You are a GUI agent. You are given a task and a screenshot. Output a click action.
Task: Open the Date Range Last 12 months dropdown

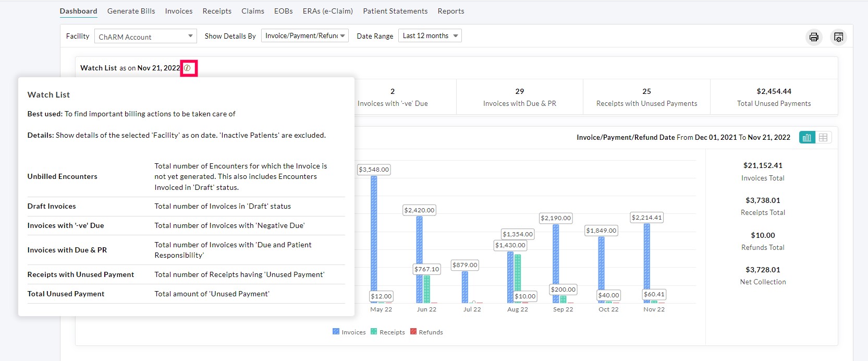[x=430, y=36]
